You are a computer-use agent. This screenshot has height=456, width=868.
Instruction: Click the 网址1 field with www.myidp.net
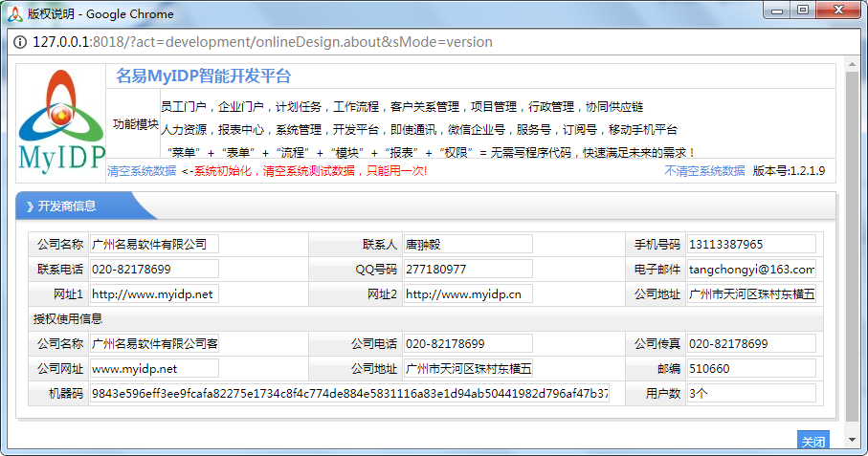154,294
